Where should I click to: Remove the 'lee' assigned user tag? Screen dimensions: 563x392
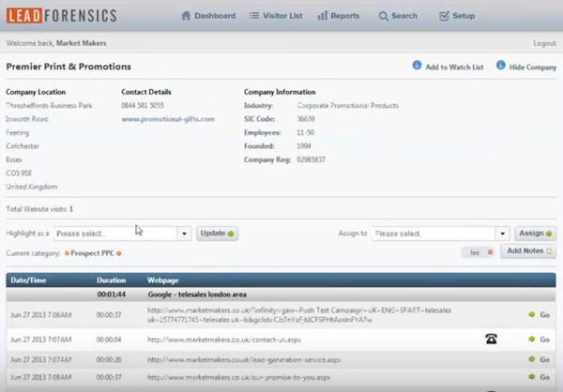point(489,252)
